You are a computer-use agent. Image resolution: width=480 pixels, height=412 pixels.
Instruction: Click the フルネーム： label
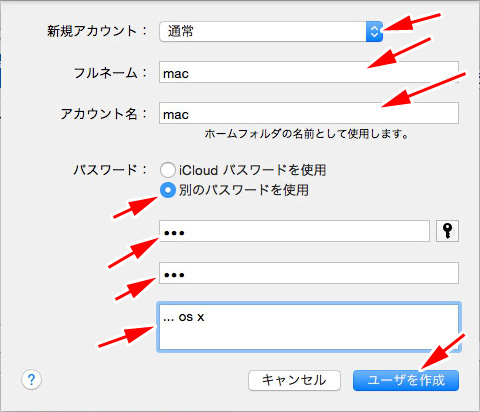[x=110, y=73]
